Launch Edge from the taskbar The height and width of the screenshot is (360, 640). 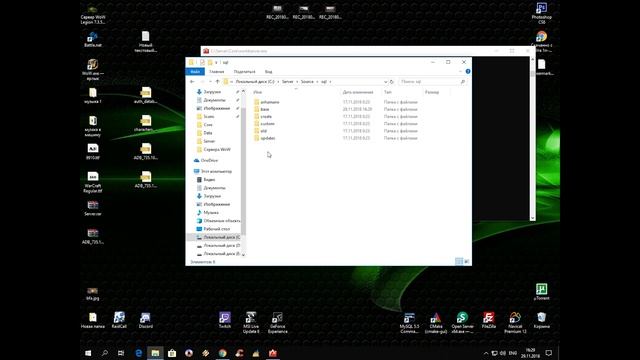click(x=138, y=353)
